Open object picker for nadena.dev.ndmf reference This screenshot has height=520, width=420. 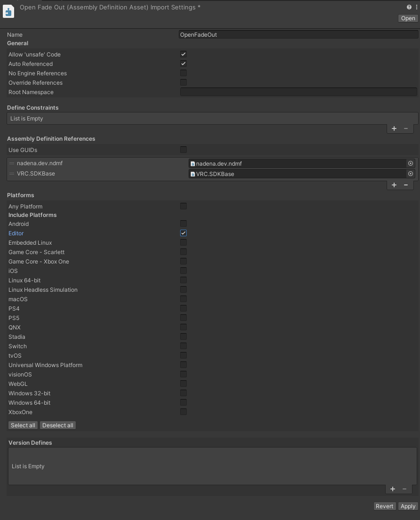411,163
